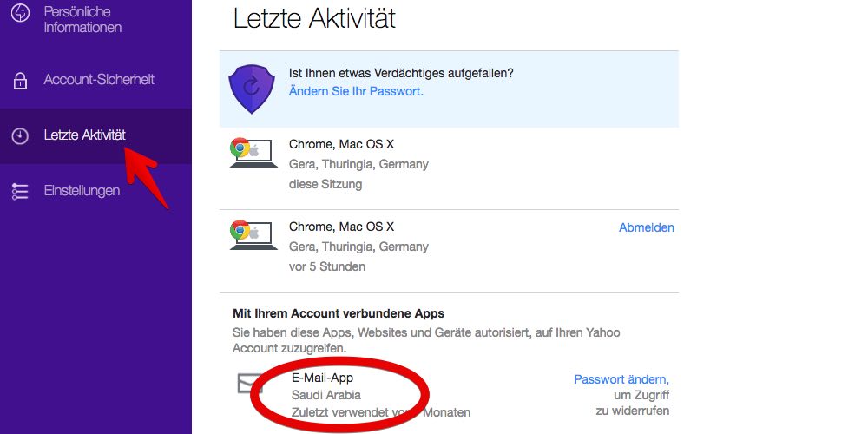Open the Account-Sicherheit section
The image size is (868, 434).
click(99, 80)
